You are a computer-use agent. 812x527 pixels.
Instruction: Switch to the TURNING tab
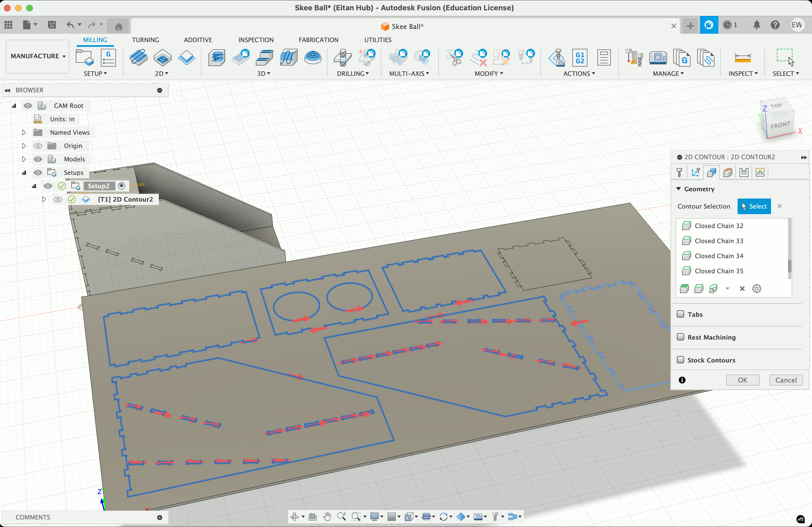click(145, 40)
